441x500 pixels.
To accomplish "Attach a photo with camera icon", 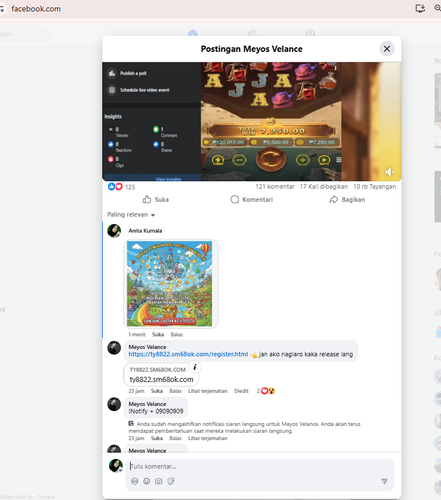I will 159,481.
